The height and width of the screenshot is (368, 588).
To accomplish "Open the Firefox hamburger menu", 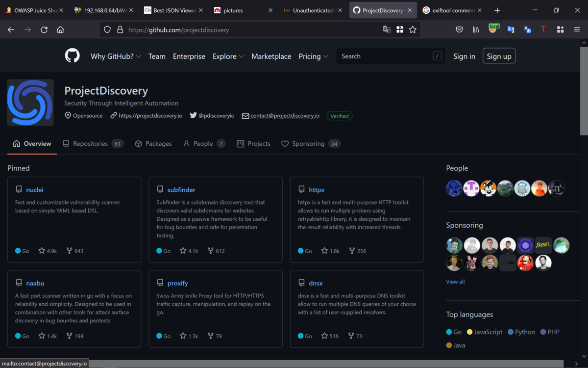I will tap(577, 30).
